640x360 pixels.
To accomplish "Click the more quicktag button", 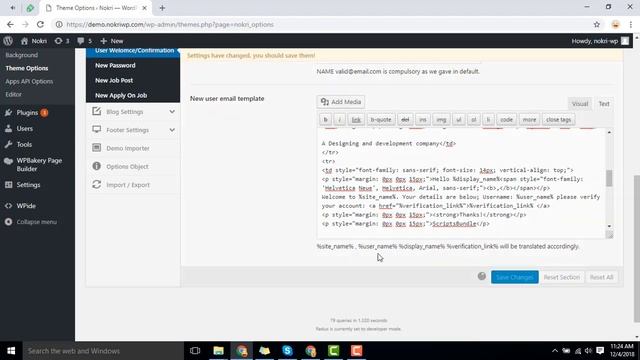I will tap(529, 120).
